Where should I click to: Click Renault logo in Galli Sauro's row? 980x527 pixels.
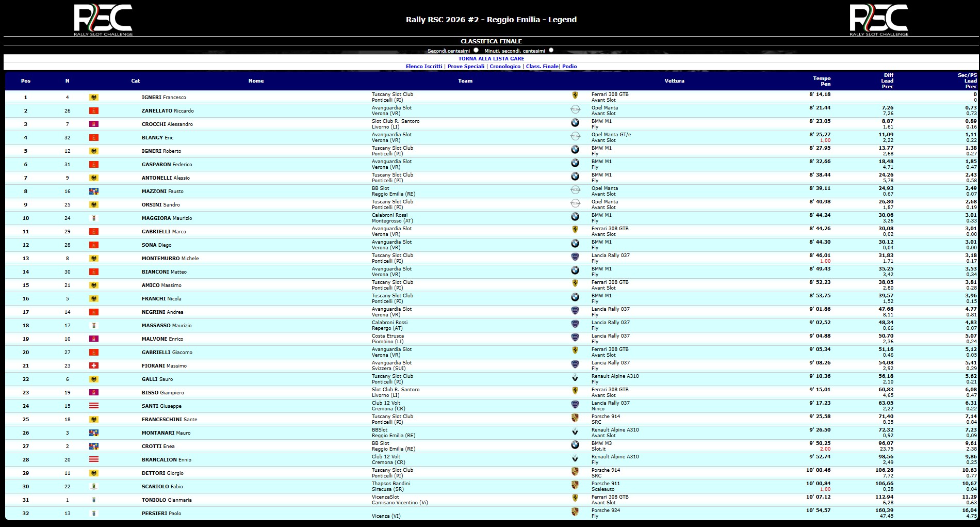[575, 378]
